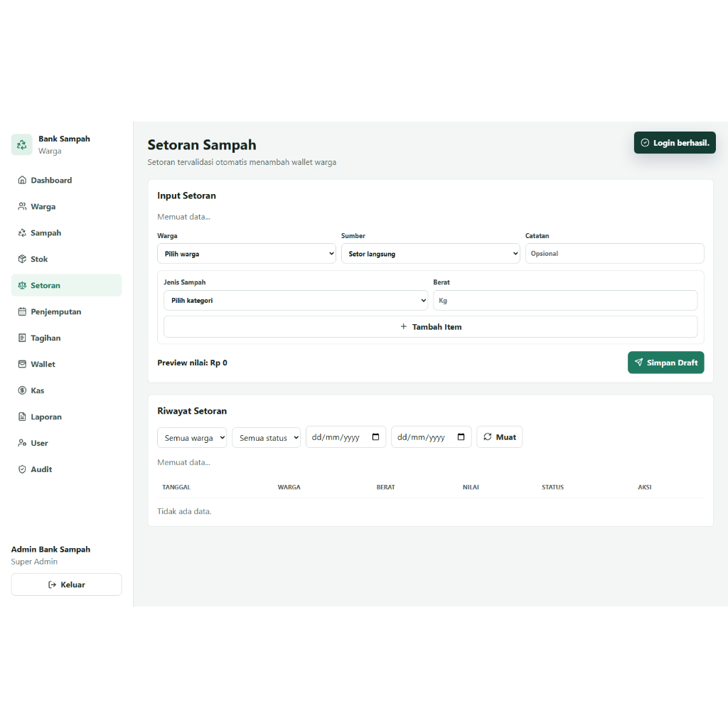Click the Warga people icon
The height and width of the screenshot is (728, 728).
point(22,206)
